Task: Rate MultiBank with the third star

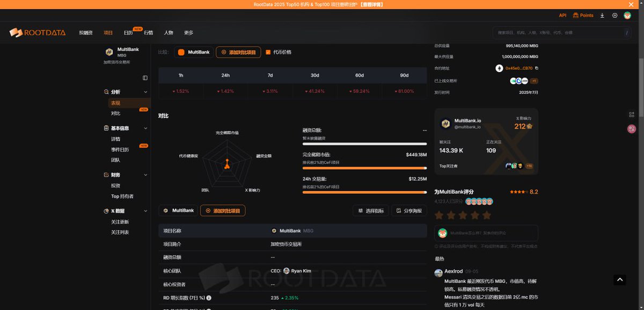Action: (463, 215)
